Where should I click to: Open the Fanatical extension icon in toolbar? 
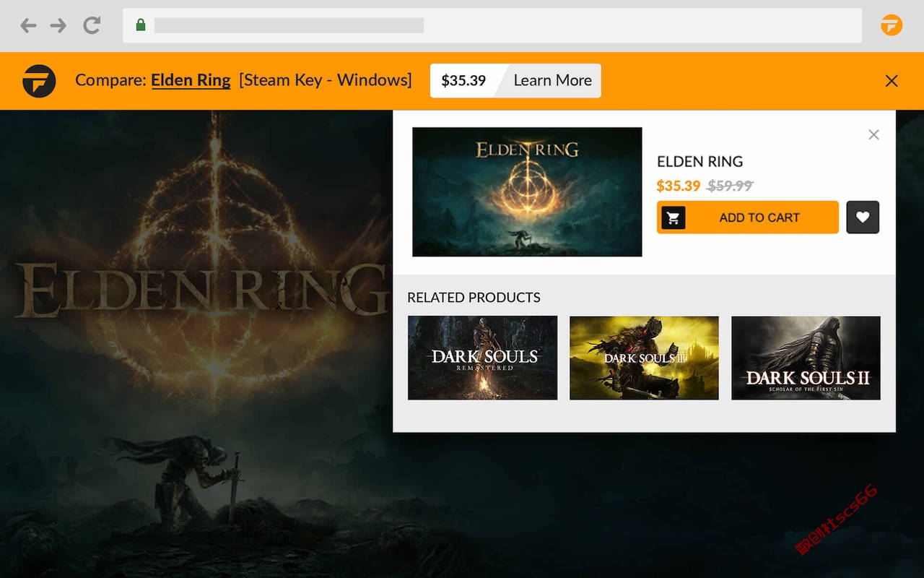point(892,25)
